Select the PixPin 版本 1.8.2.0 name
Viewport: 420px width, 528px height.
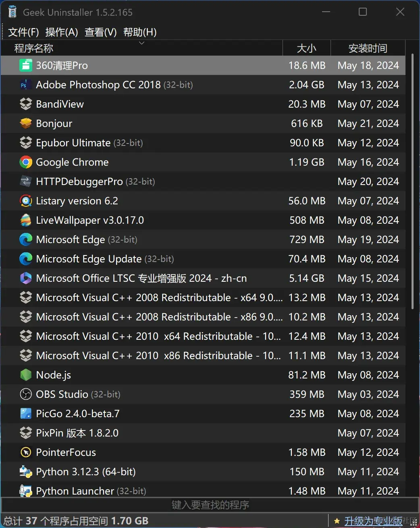77,433
